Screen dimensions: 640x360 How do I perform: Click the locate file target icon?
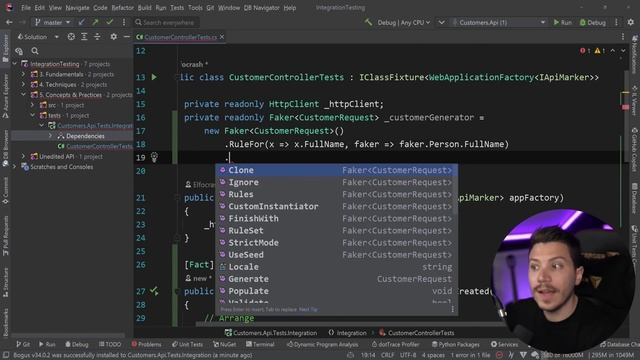click(71, 37)
